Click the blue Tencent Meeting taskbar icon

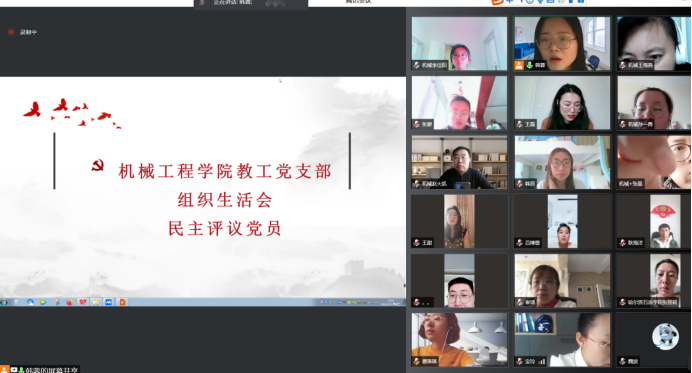[109, 302]
